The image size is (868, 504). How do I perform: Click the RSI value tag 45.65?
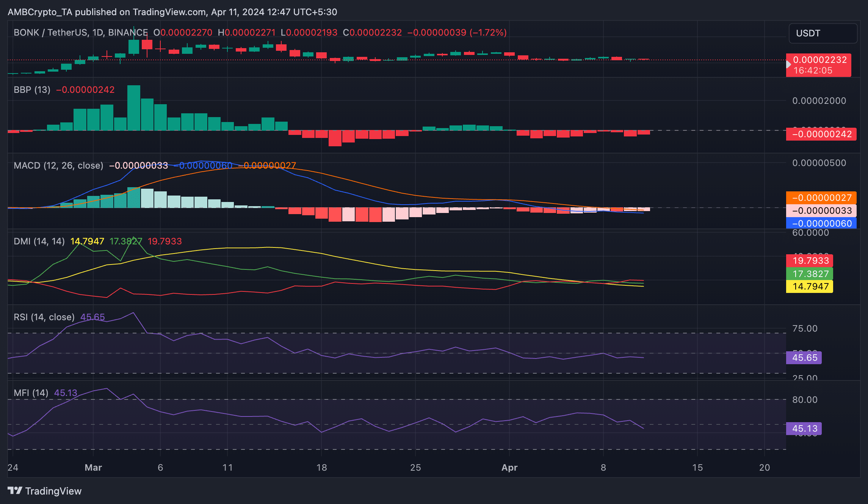coord(804,358)
